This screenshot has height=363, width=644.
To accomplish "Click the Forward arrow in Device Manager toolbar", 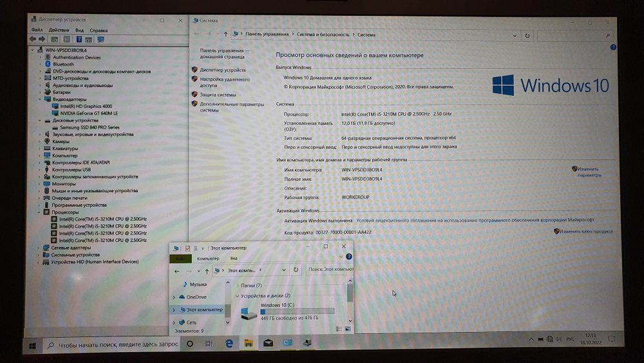I will tap(42, 39).
